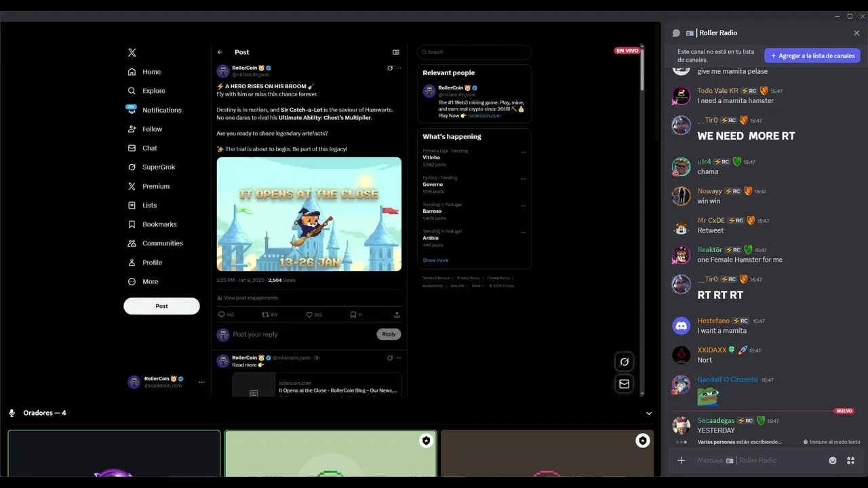Click the third speaker tile badge icon
Image resolution: width=868 pixels, height=488 pixels.
point(642,441)
